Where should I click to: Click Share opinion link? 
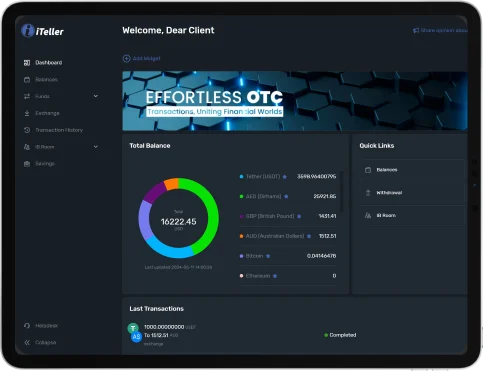[440, 30]
